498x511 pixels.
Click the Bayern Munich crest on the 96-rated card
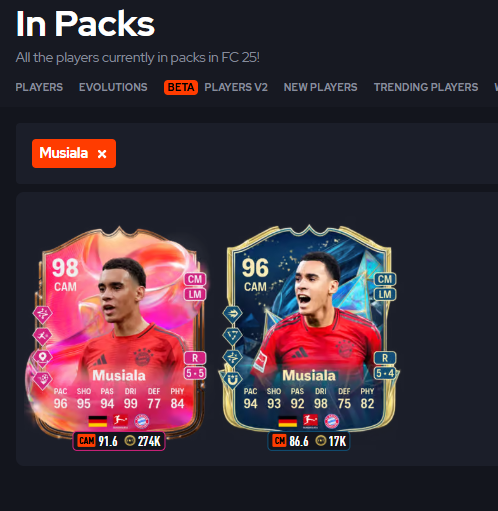(332, 421)
